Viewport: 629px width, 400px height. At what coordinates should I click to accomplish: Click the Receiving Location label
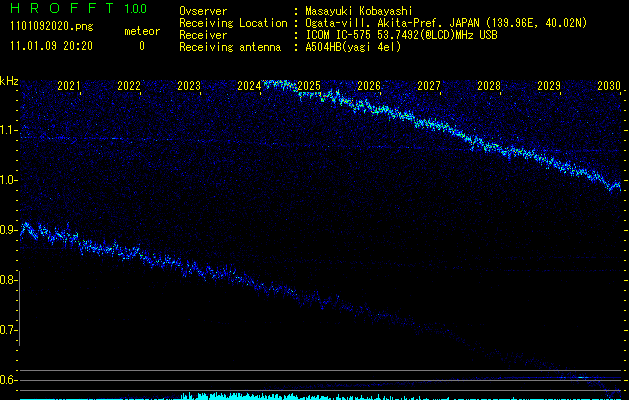pyautogui.click(x=233, y=23)
